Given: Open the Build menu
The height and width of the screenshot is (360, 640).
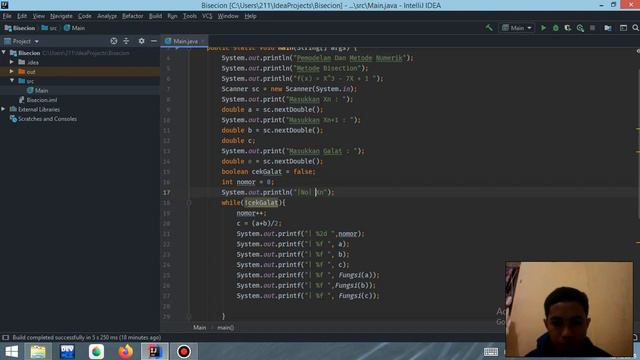Looking at the screenshot, I should tap(155, 16).
